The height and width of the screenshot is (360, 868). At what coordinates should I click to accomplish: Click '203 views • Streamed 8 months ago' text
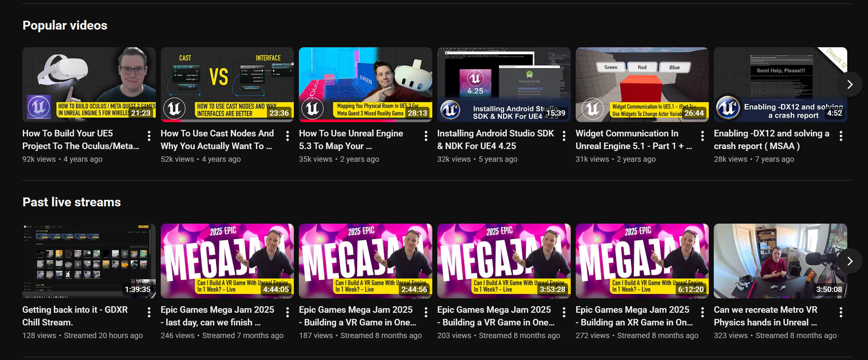click(x=498, y=335)
